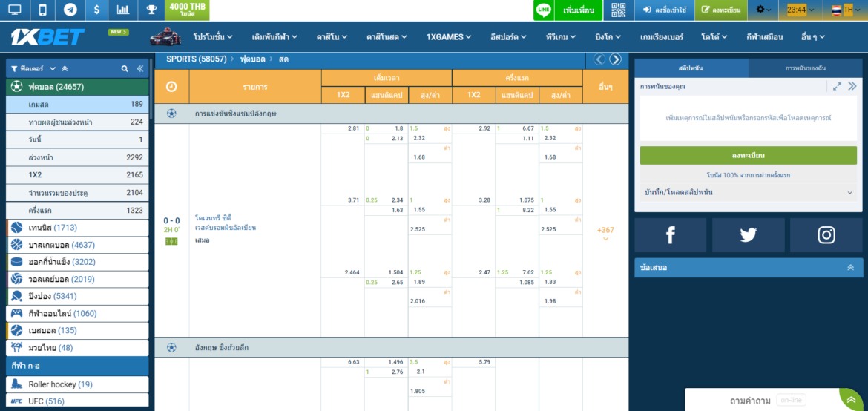Click the 1XBET logo

[x=47, y=36]
